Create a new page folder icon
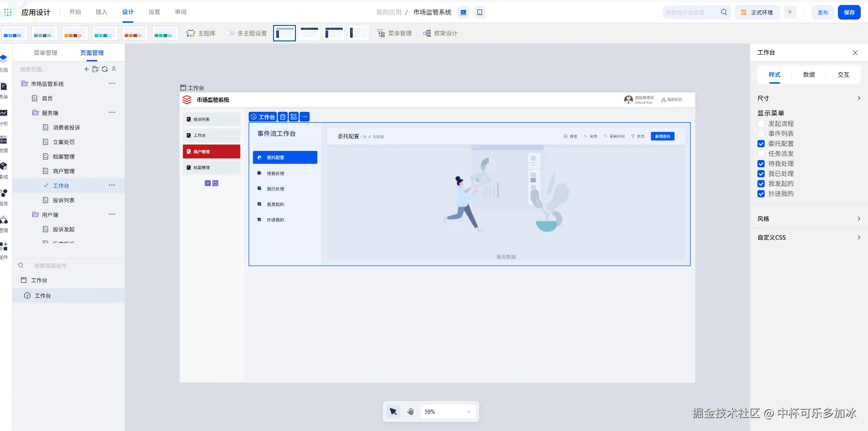This screenshot has width=868, height=431. [x=96, y=69]
